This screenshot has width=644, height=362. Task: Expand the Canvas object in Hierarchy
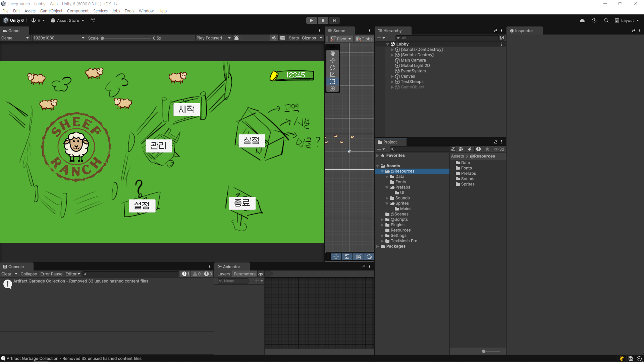coord(392,76)
